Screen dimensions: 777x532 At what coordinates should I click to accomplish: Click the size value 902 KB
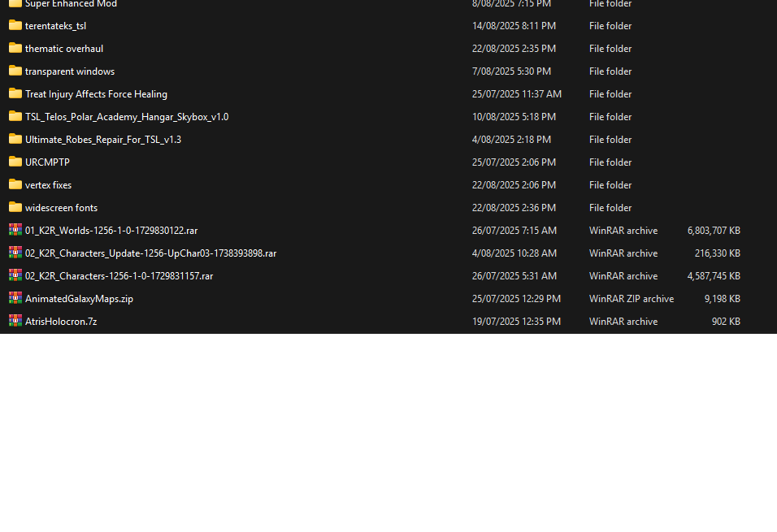click(x=726, y=322)
